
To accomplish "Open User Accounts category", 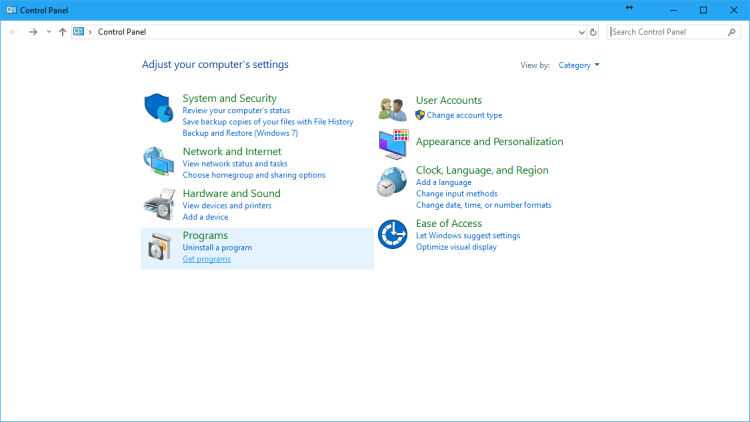I will (x=449, y=100).
